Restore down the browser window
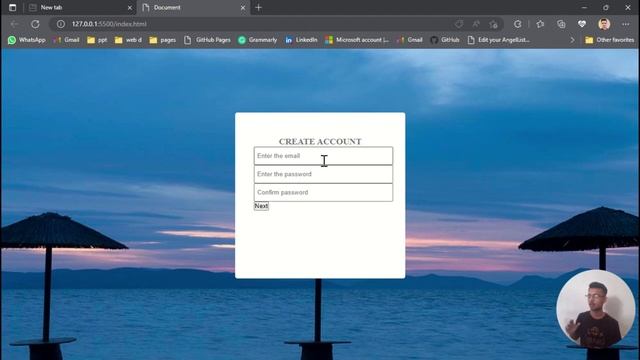Image resolution: width=640 pixels, height=360 pixels. 606,7
